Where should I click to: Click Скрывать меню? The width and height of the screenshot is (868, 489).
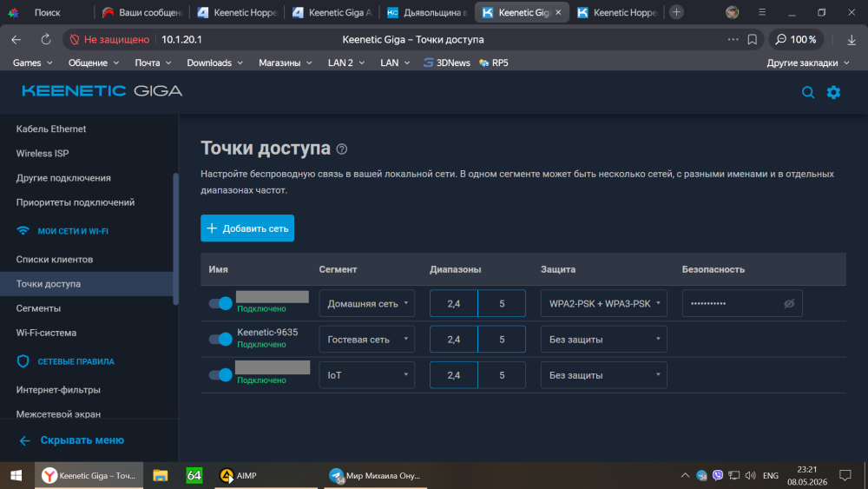coord(71,440)
